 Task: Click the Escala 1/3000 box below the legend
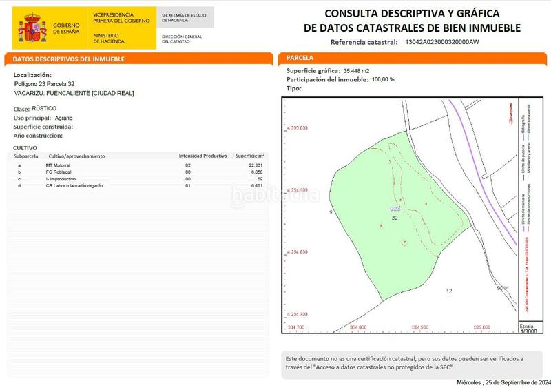click(x=528, y=329)
